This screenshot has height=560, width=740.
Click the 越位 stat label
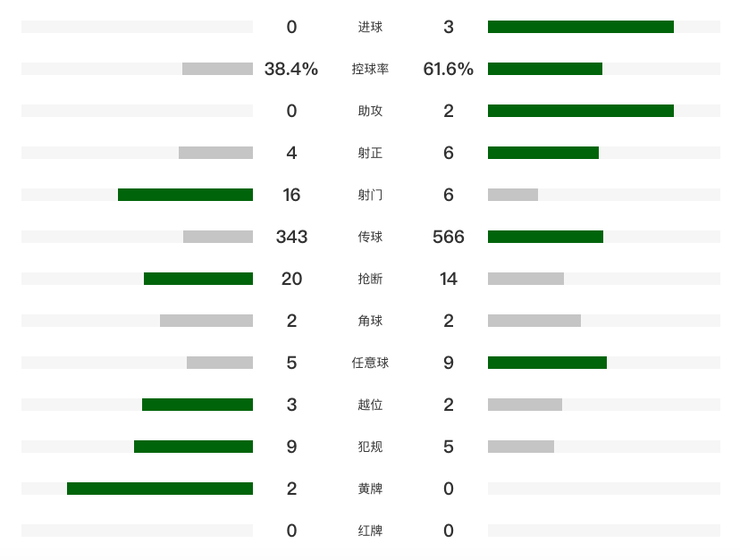[x=370, y=405]
